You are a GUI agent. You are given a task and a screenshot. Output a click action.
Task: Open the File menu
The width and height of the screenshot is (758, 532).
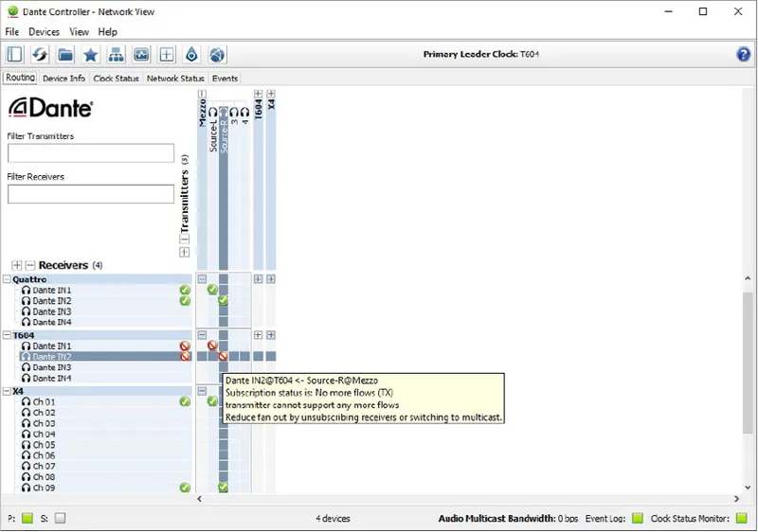pyautogui.click(x=12, y=32)
